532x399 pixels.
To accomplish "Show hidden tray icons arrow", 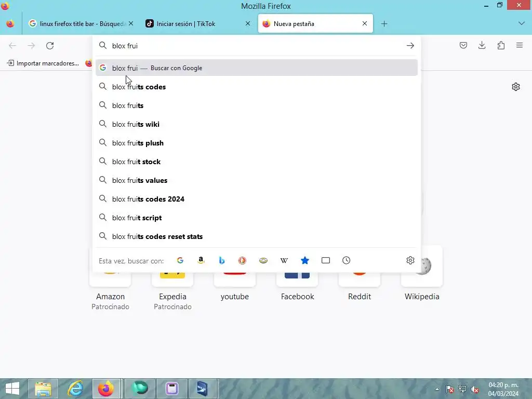I will pos(437,390).
